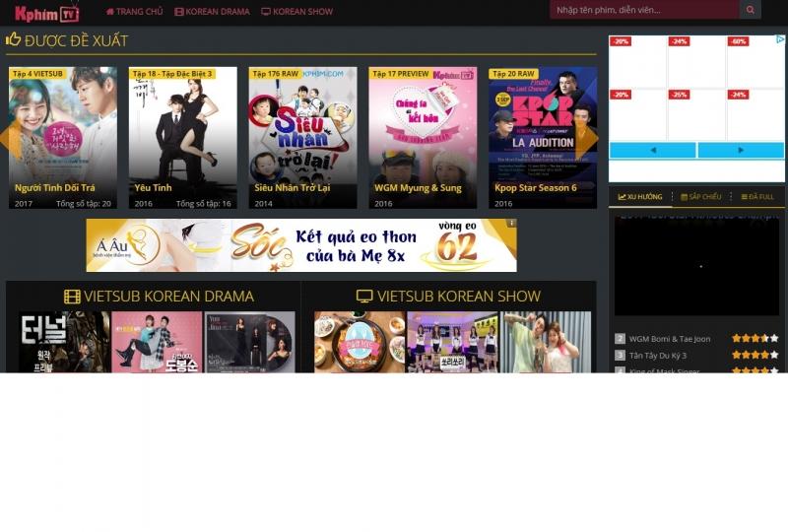Open the Korean Drama menu

pyautogui.click(x=212, y=12)
